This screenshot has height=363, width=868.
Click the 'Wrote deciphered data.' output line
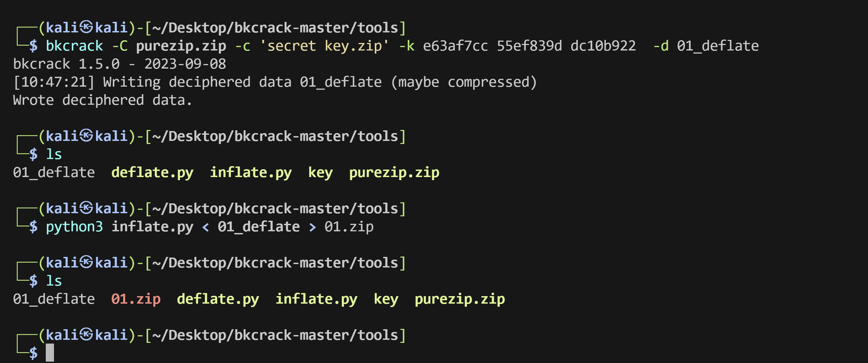102,100
